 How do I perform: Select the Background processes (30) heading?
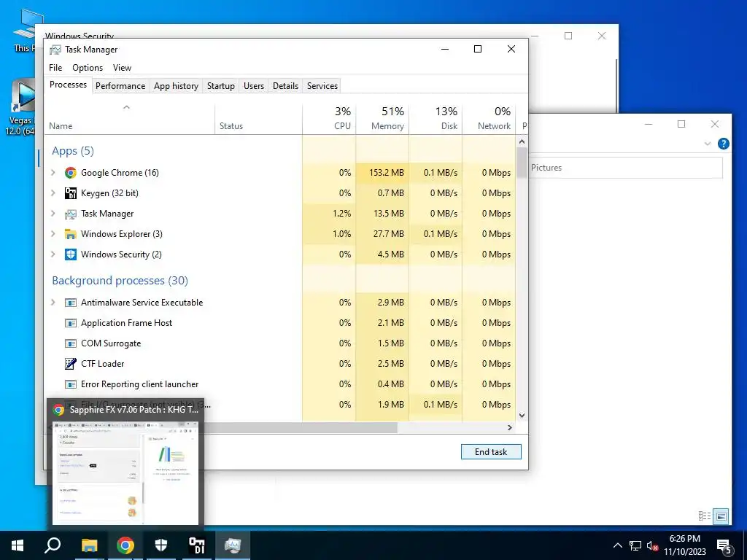pyautogui.click(x=120, y=281)
